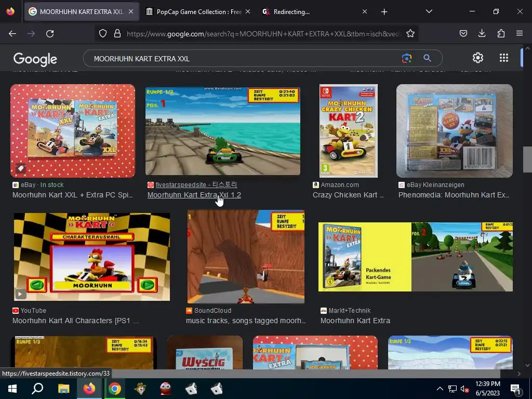
Task: Open YouTube Charakterauswahl video thumbnail
Action: pyautogui.click(x=92, y=257)
